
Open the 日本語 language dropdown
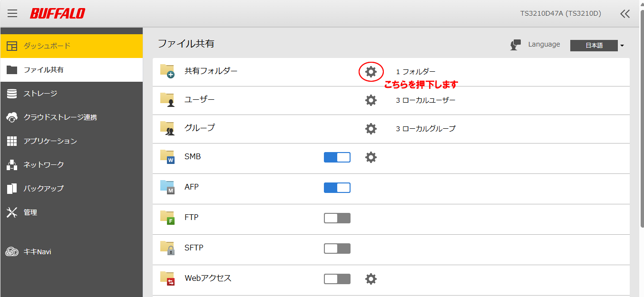pyautogui.click(x=597, y=46)
